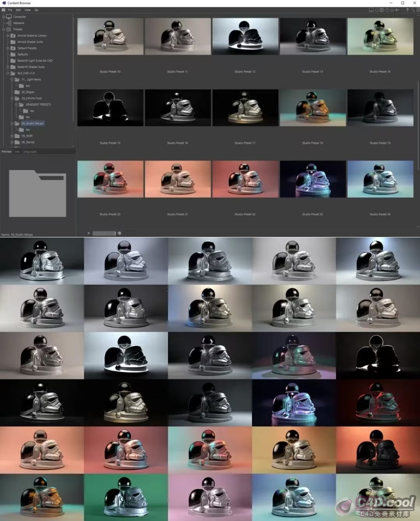This screenshot has height=521, width=420.
Task: Click the Studio Preset 13 label
Action: click(x=313, y=72)
